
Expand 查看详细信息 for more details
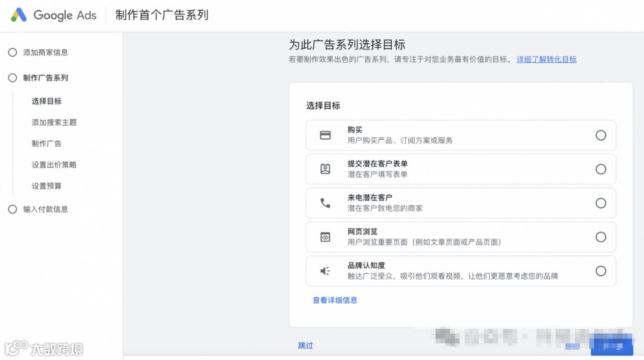point(335,300)
